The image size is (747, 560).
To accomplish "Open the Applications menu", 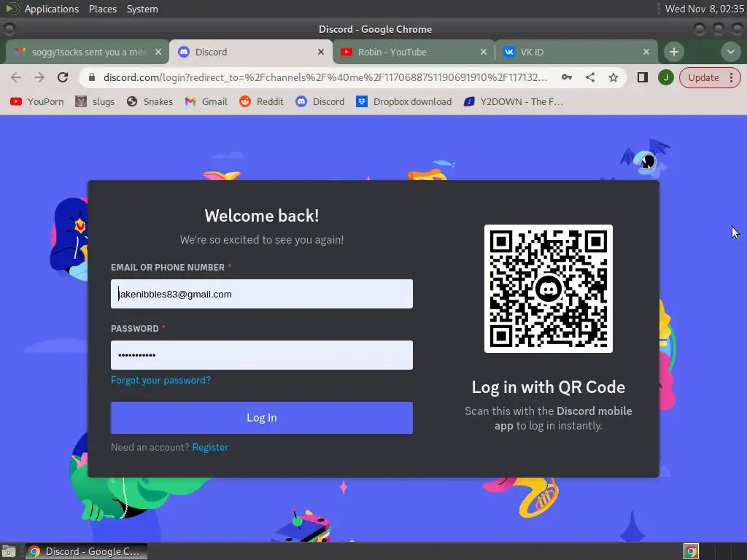I will tap(52, 9).
